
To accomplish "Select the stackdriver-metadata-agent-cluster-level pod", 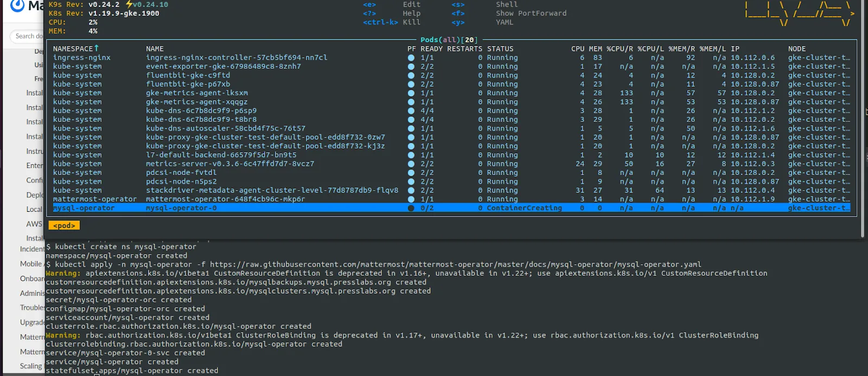I will pos(272,190).
